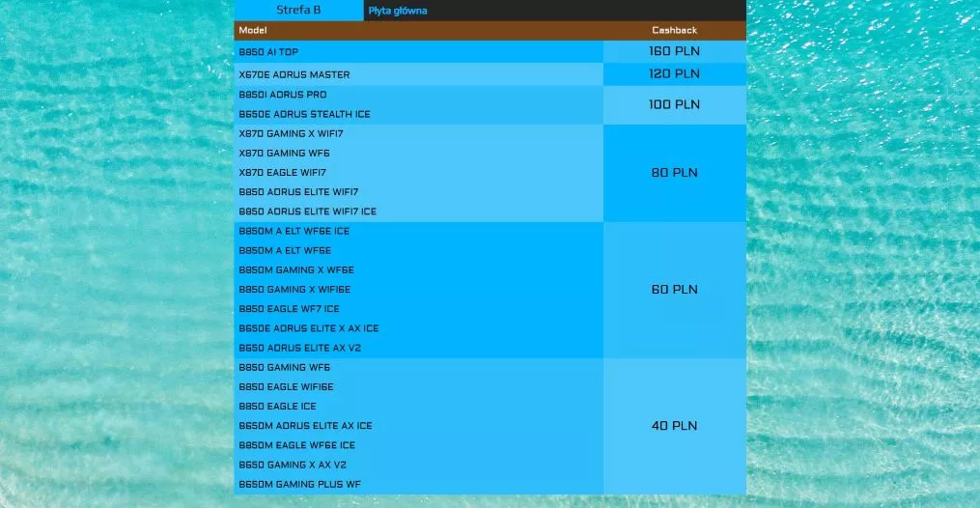Select B650 AORUS ELITE AX V2 row

(419, 348)
